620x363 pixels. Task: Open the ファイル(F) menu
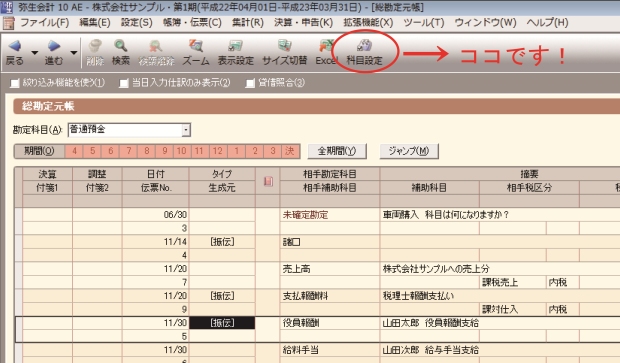pos(44,23)
